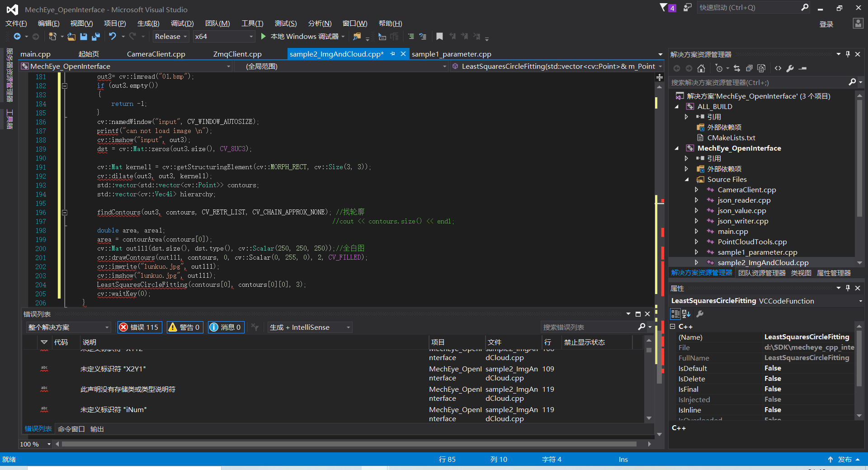Toggle a bookmark with the bookmark icon
The height and width of the screenshot is (470, 868).
point(439,36)
